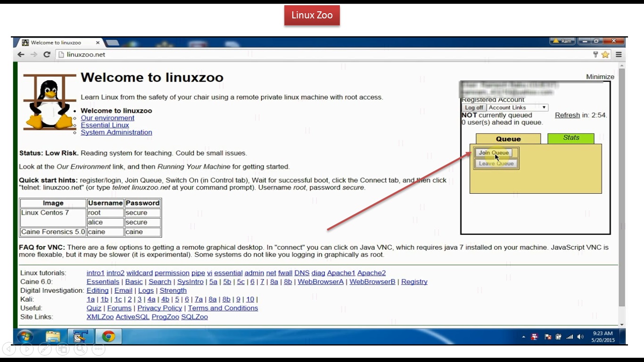Click the power battery tray icon
Viewport: 644px width, 362px height.
point(559,337)
